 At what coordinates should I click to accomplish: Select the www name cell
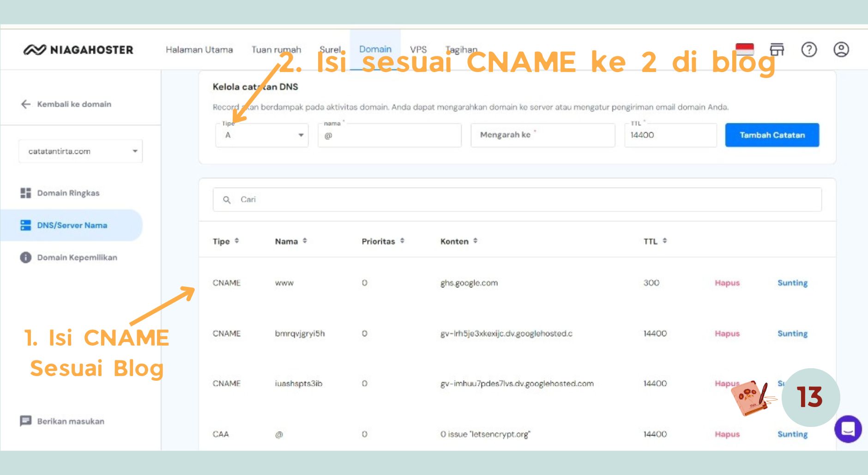pos(284,283)
